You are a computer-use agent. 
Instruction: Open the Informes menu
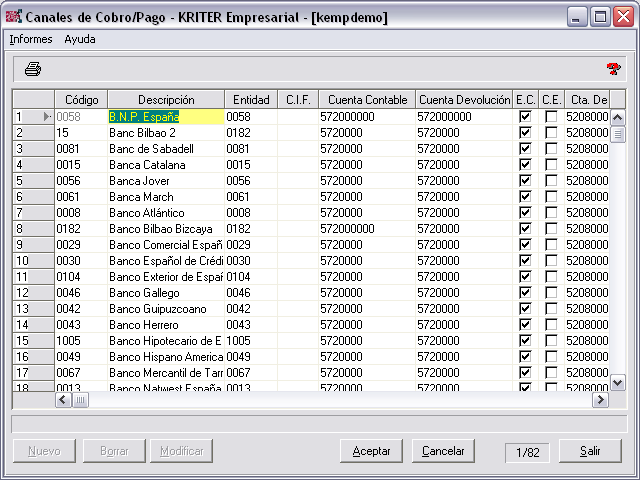pos(31,39)
